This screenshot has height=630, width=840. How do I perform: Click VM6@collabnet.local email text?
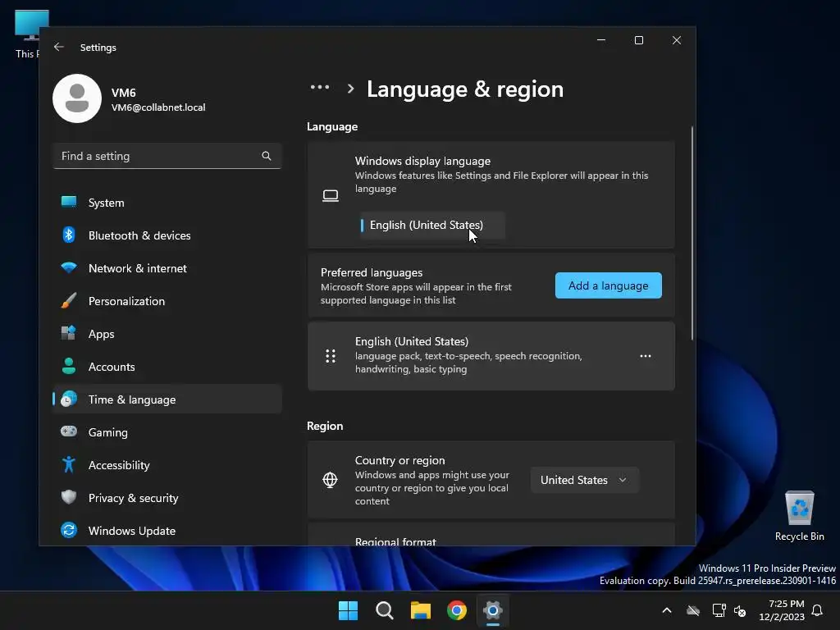tap(158, 107)
